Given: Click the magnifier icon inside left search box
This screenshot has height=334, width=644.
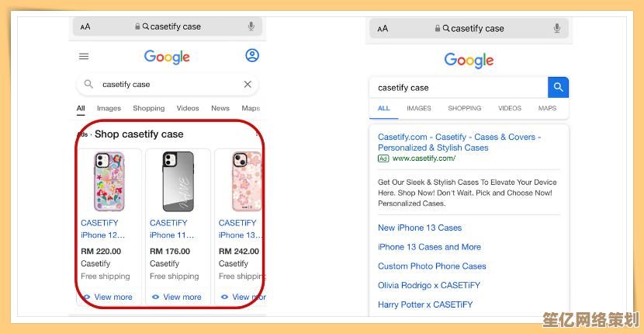Looking at the screenshot, I should pos(88,85).
